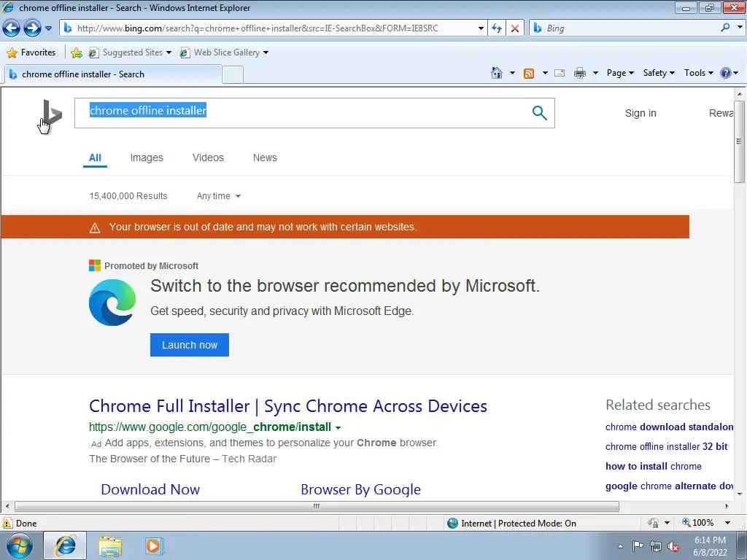Viewport: 747px width, 560px height.
Task: Click the Print icon
Action: point(580,73)
